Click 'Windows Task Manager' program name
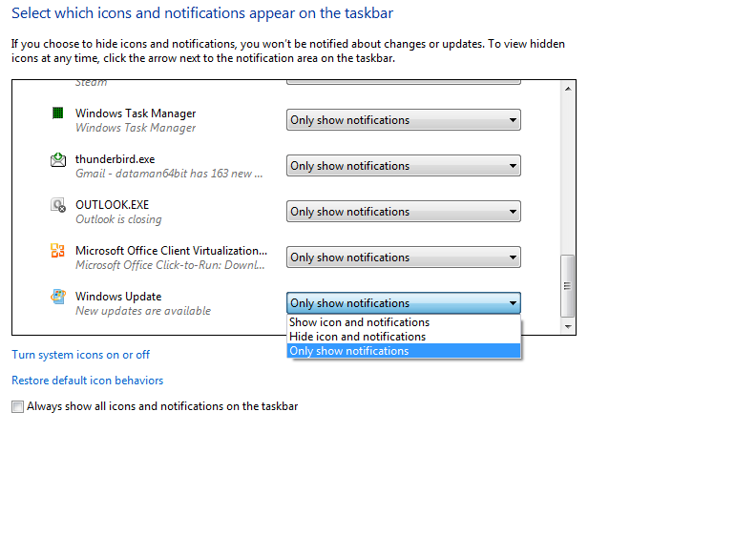 pyautogui.click(x=136, y=113)
